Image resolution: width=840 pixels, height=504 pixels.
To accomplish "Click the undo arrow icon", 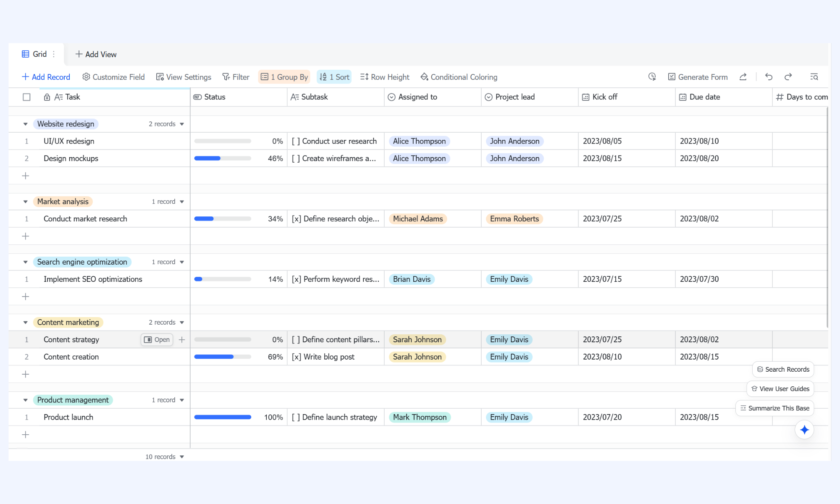I will [769, 77].
